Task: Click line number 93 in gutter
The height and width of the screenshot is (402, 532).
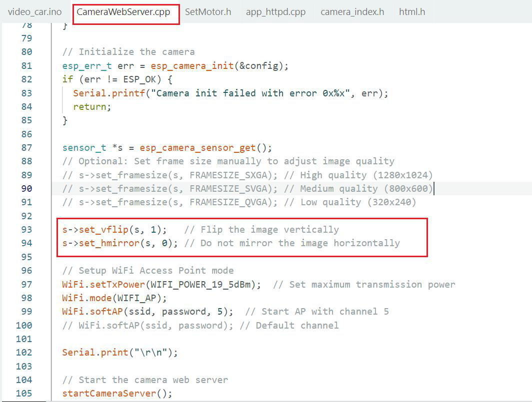Action: [x=26, y=230]
